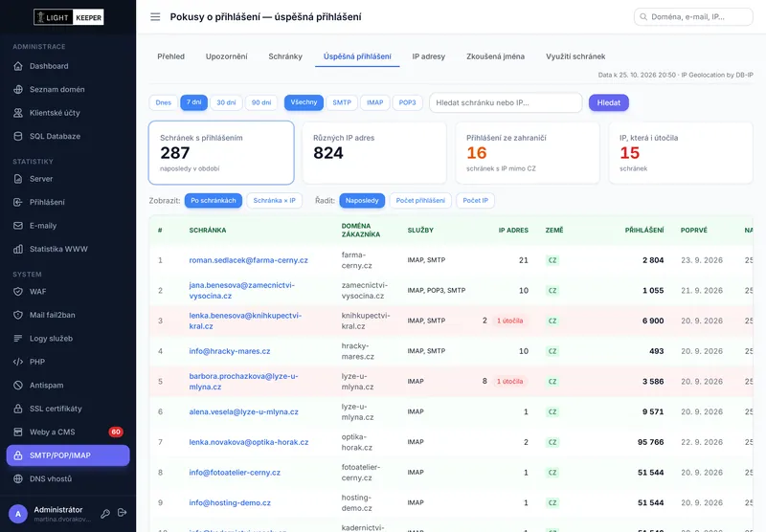This screenshot has height=532, width=766.
Task: Filter by IMAP protocol
Action: click(375, 102)
